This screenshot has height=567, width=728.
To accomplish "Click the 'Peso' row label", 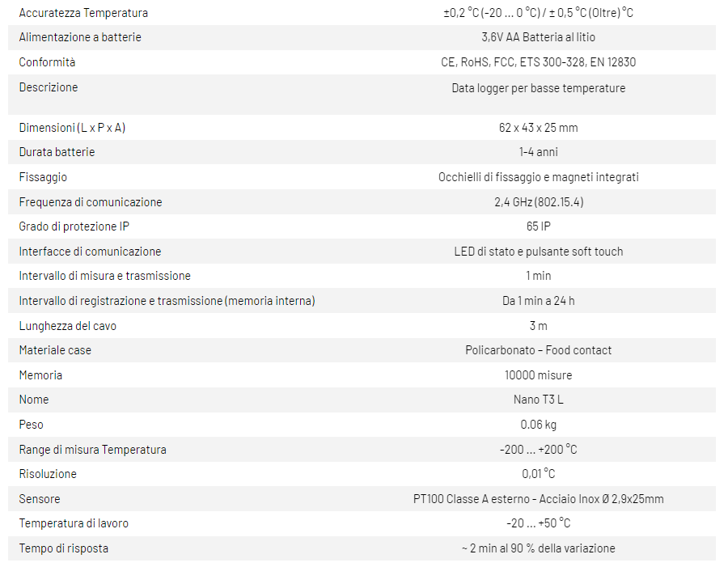I will click(32, 425).
